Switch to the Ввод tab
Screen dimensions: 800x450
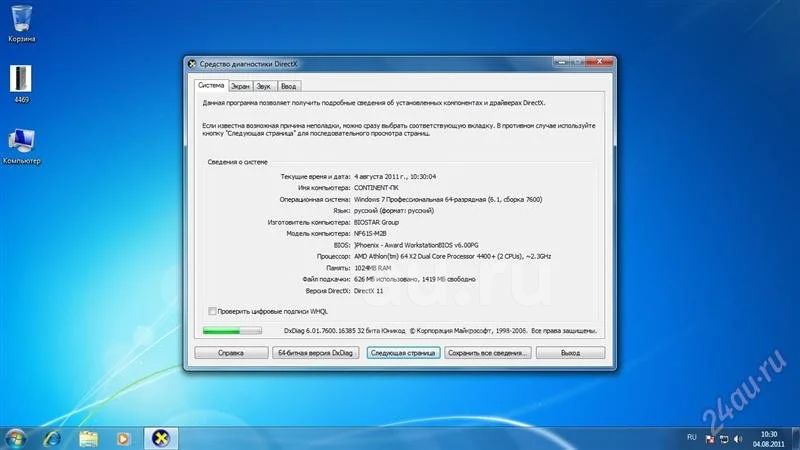[288, 86]
